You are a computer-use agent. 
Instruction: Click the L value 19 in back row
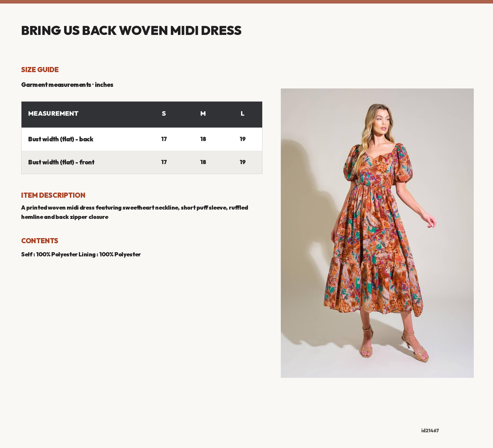tap(242, 139)
